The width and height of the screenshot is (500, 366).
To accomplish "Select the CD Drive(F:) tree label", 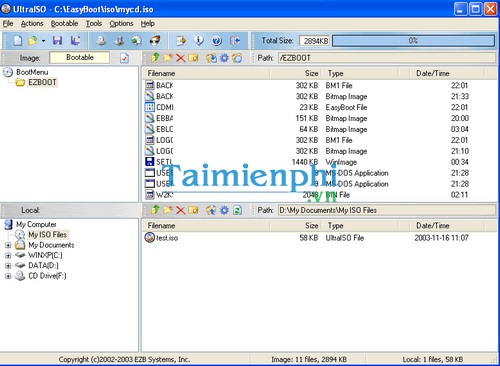I will [47, 276].
